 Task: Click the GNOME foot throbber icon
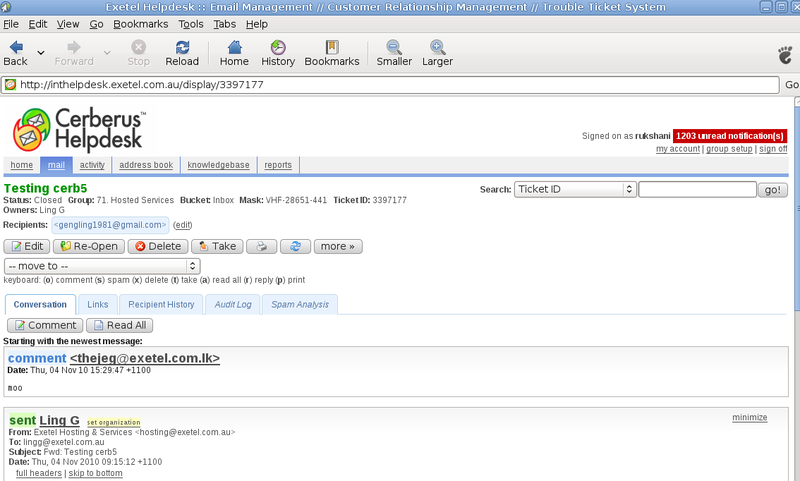pos(785,54)
